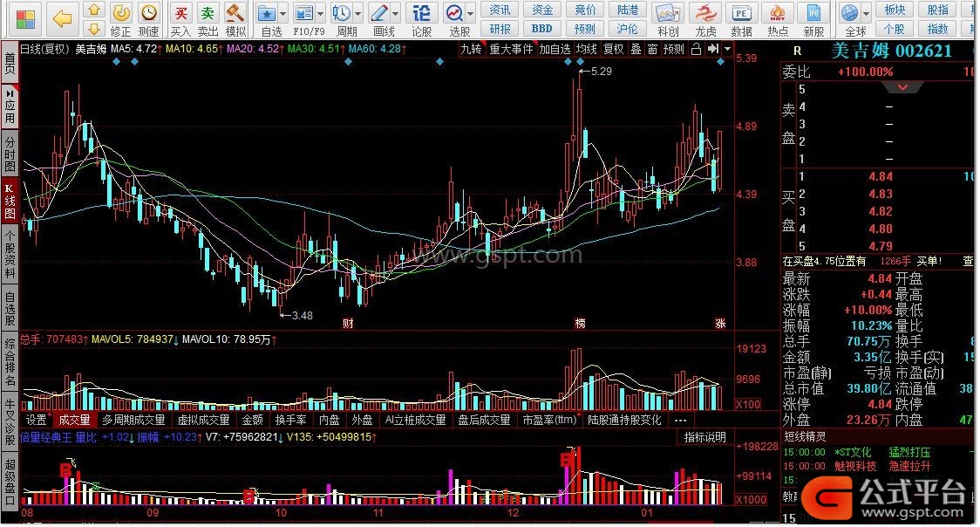Switch to the 虚拟成交量 tab

204,420
